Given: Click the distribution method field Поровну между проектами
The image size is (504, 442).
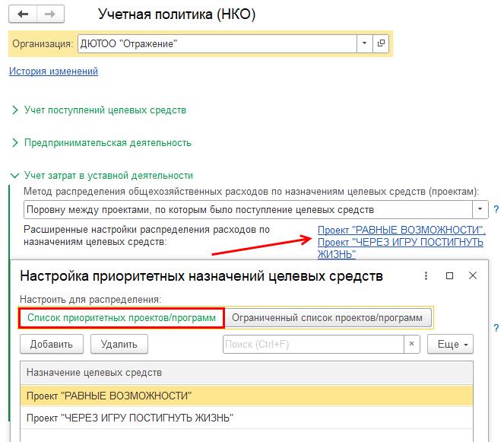Looking at the screenshot, I should 248,209.
